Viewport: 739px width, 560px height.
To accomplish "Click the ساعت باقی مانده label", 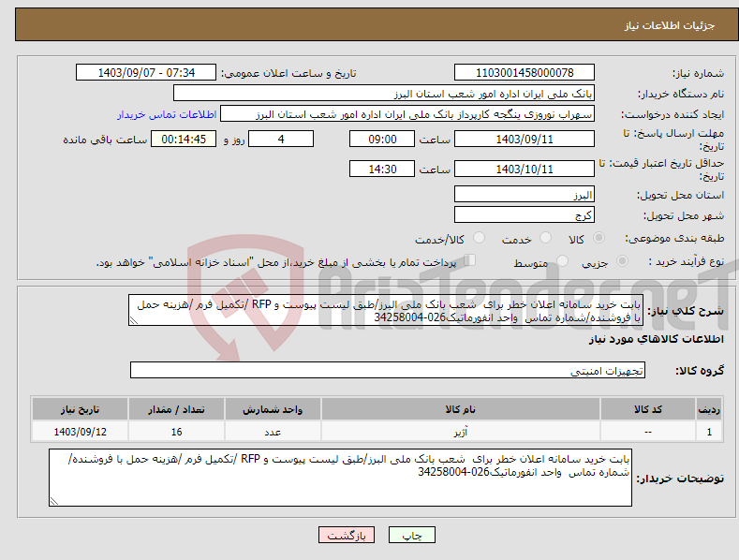I will (x=105, y=140).
